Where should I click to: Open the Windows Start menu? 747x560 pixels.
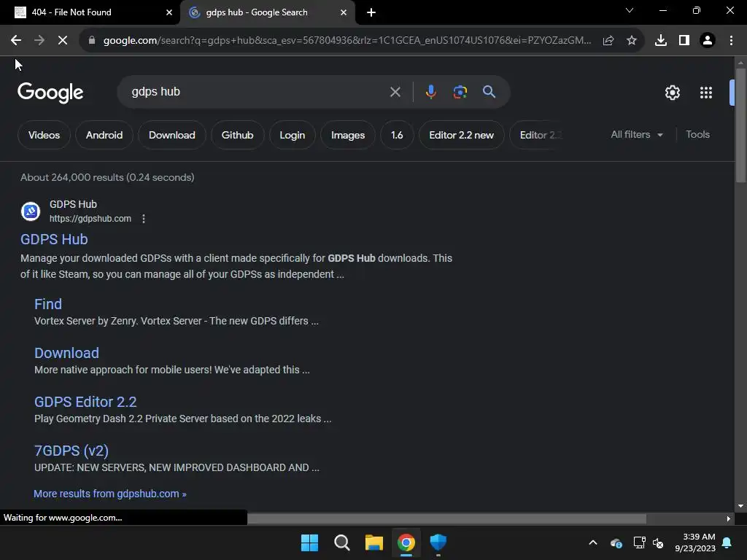309,542
